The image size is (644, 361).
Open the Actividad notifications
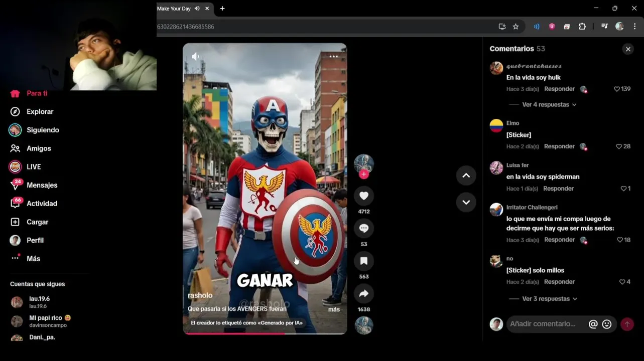(34, 203)
